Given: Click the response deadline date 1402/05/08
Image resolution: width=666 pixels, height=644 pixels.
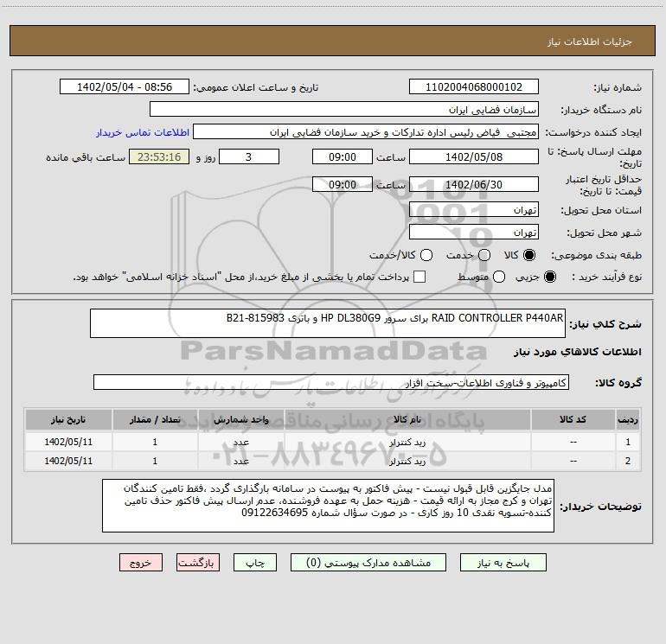Looking at the screenshot, I should coord(474,156).
